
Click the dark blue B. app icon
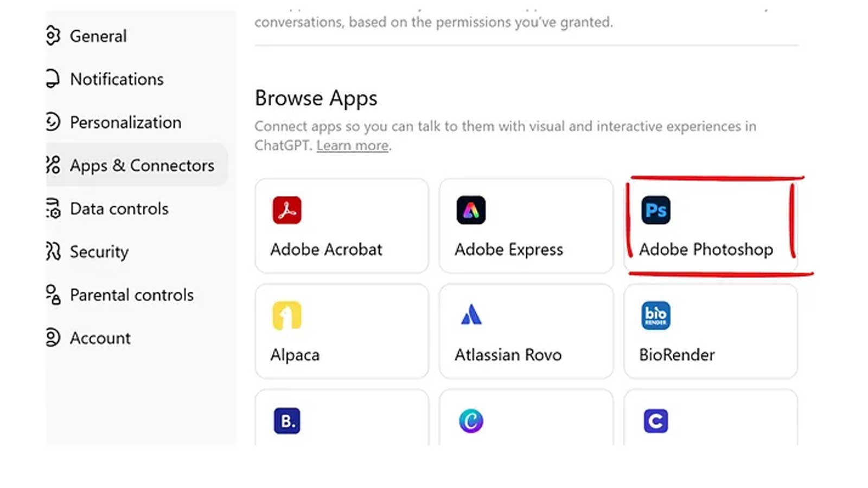(x=287, y=421)
